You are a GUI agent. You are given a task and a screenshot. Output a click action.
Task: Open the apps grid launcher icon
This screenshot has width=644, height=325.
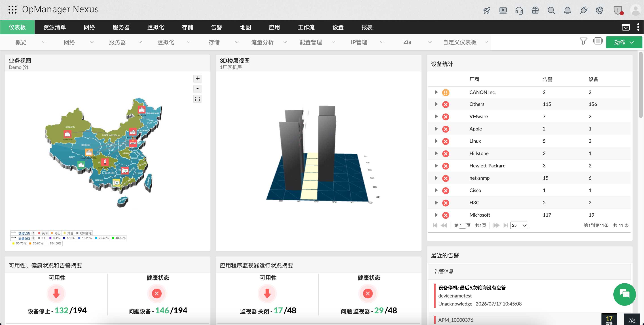[x=12, y=9]
